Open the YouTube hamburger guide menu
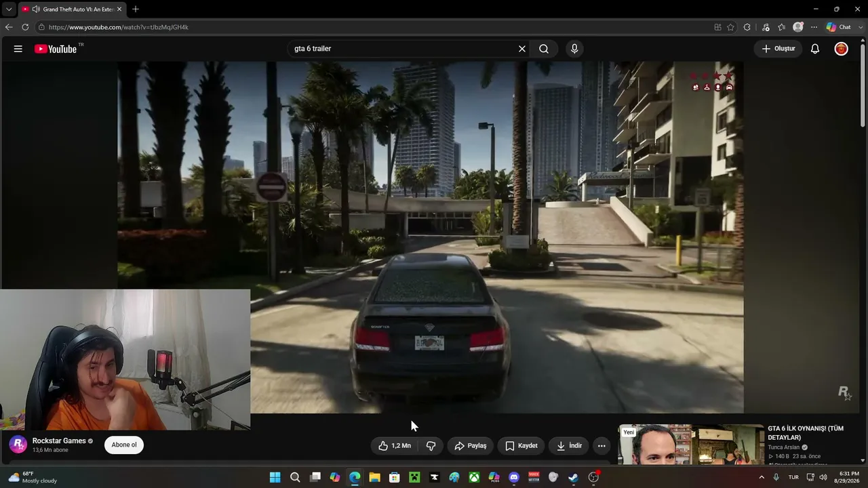This screenshot has height=488, width=868. tap(18, 49)
